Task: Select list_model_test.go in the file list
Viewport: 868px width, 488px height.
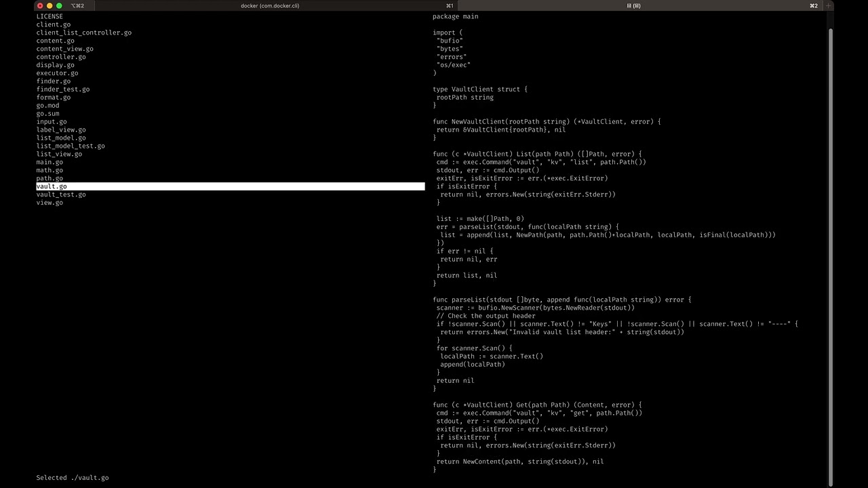Action: [71, 146]
